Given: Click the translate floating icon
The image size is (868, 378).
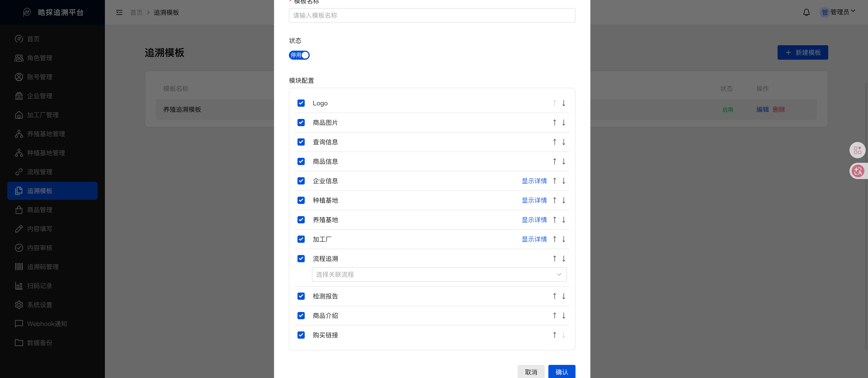Looking at the screenshot, I should (x=858, y=171).
